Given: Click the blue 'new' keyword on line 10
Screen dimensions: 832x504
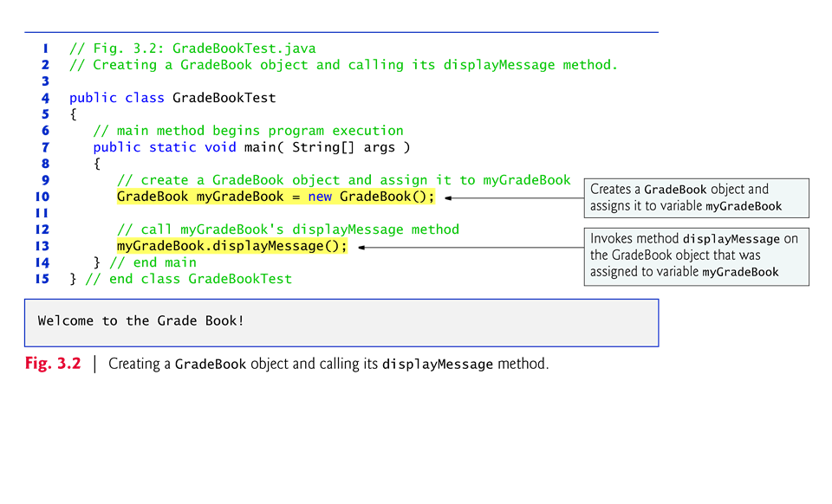Looking at the screenshot, I should (320, 197).
